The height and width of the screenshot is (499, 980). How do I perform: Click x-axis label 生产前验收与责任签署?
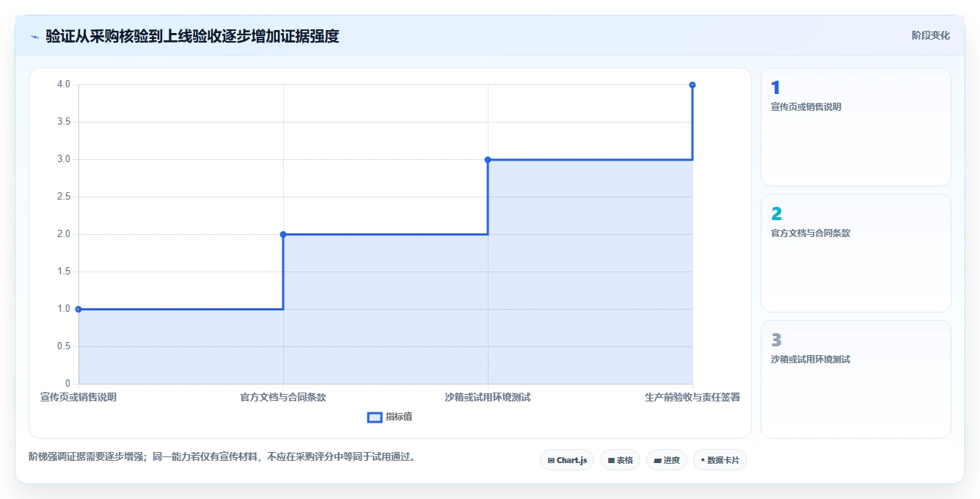[x=692, y=397]
